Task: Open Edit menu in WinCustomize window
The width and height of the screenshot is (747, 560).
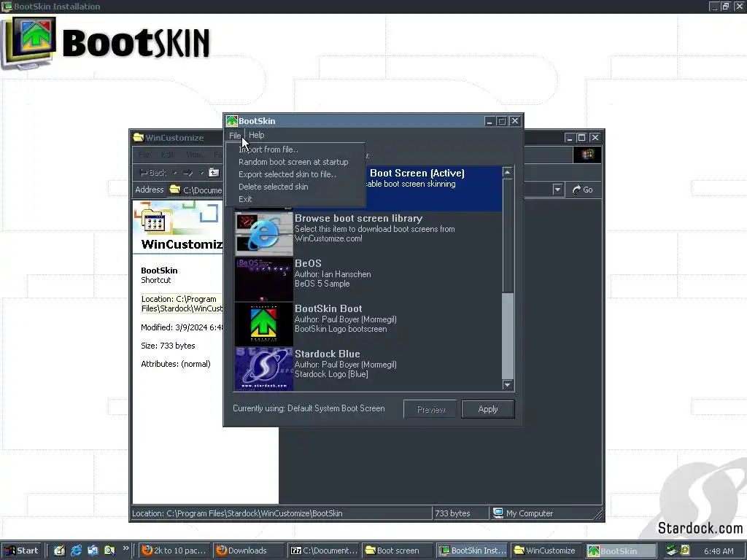Action: [x=168, y=155]
